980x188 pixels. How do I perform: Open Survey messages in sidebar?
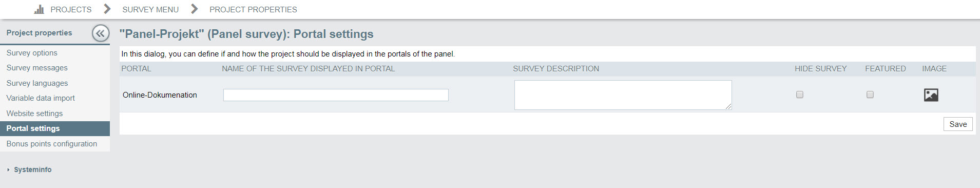37,68
